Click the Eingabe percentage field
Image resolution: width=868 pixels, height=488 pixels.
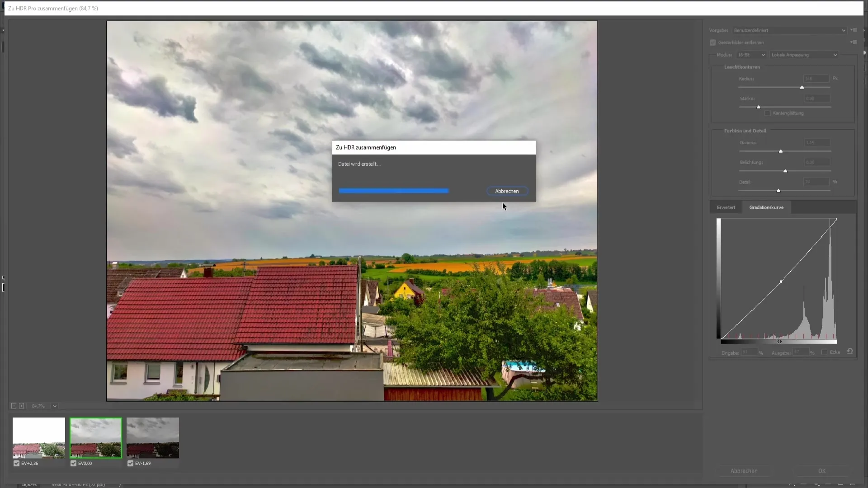(749, 352)
